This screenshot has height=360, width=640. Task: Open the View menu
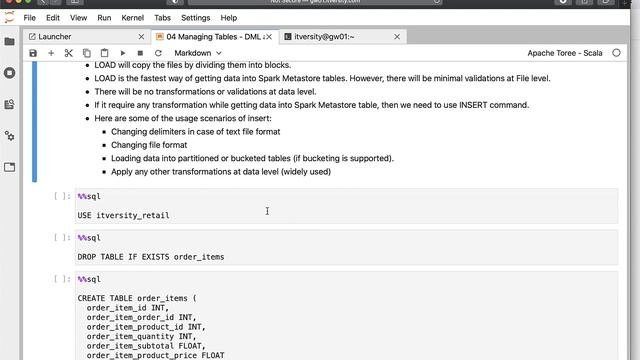[78, 18]
